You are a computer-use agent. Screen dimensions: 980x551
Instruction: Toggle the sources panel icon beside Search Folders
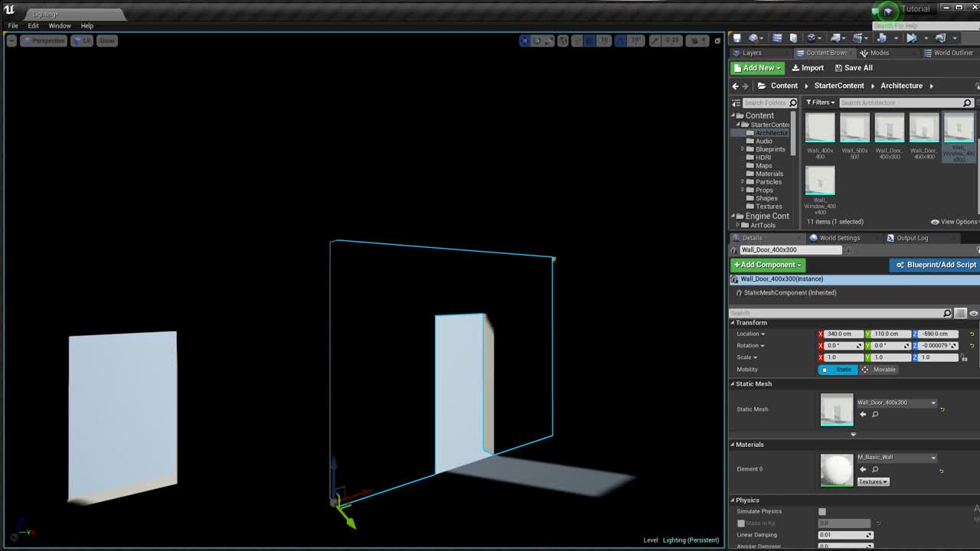coord(736,103)
